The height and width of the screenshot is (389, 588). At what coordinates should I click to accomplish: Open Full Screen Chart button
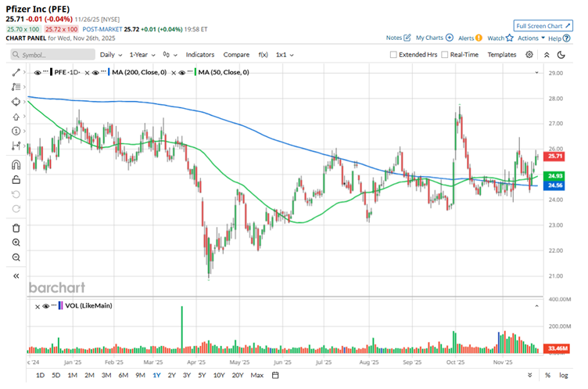543,26
